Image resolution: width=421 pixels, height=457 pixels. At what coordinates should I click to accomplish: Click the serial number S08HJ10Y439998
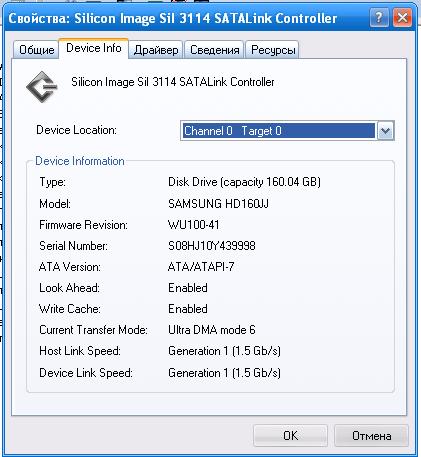(212, 246)
